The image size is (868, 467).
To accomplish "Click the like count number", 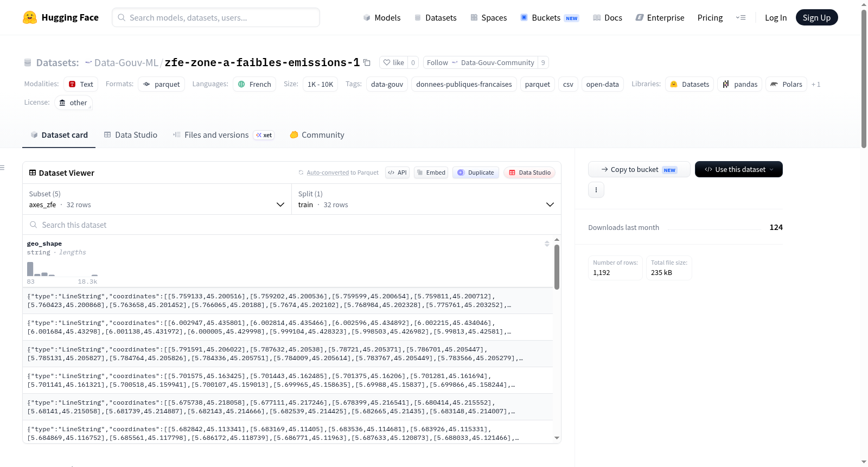I will coord(413,62).
